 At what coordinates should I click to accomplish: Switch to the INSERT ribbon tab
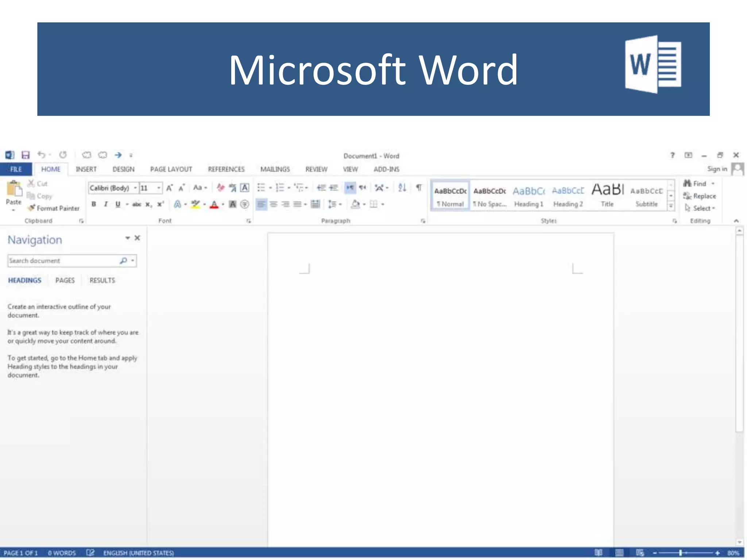point(86,169)
